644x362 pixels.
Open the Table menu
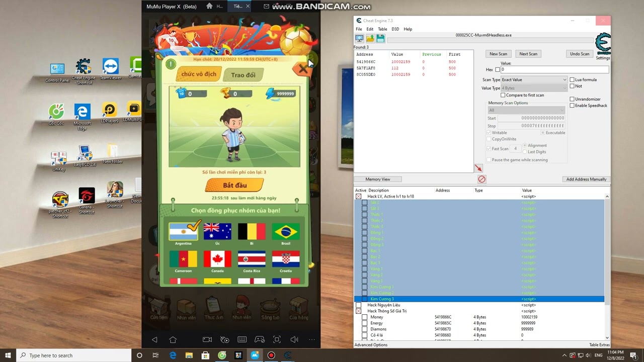[382, 29]
